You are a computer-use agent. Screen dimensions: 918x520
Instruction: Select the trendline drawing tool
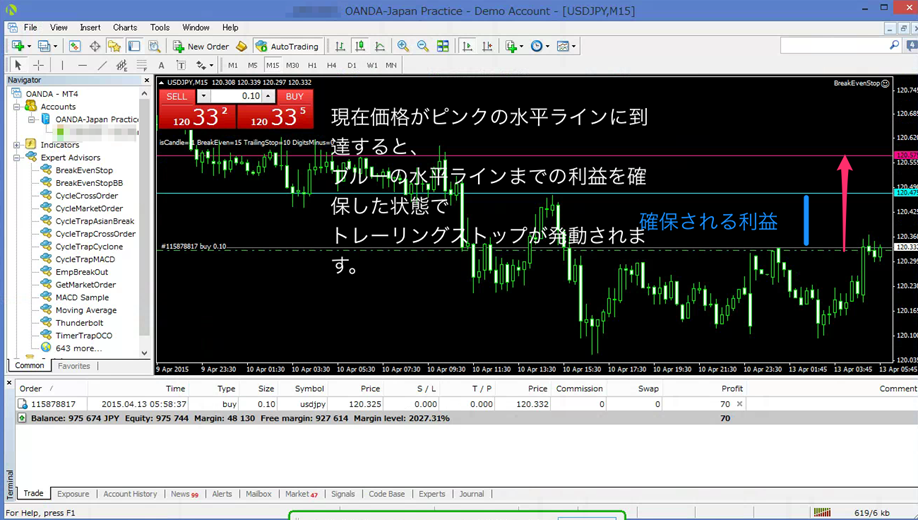[x=102, y=65]
